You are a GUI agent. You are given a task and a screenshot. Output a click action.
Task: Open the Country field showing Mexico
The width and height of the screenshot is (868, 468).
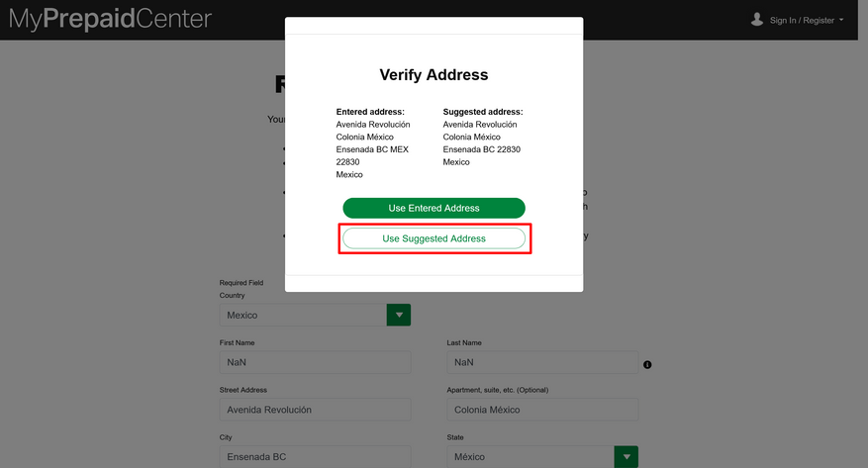coord(303,315)
